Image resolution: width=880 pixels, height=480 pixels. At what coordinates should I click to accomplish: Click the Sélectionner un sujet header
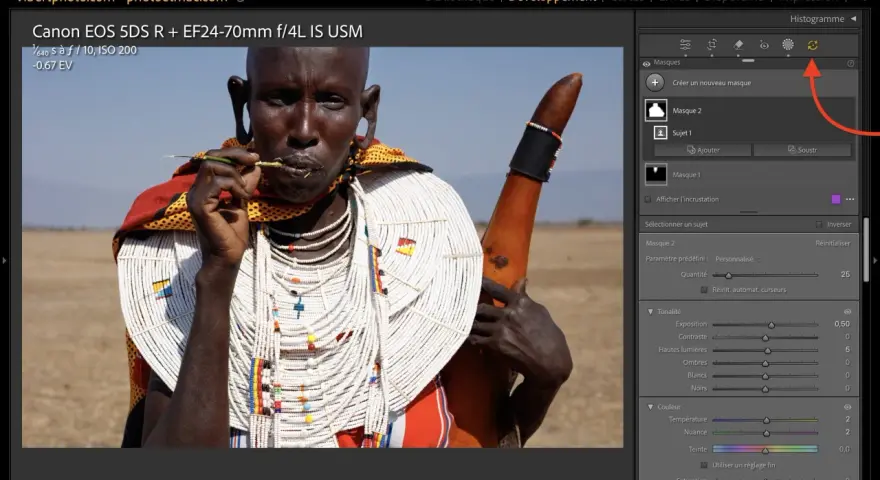pos(676,224)
